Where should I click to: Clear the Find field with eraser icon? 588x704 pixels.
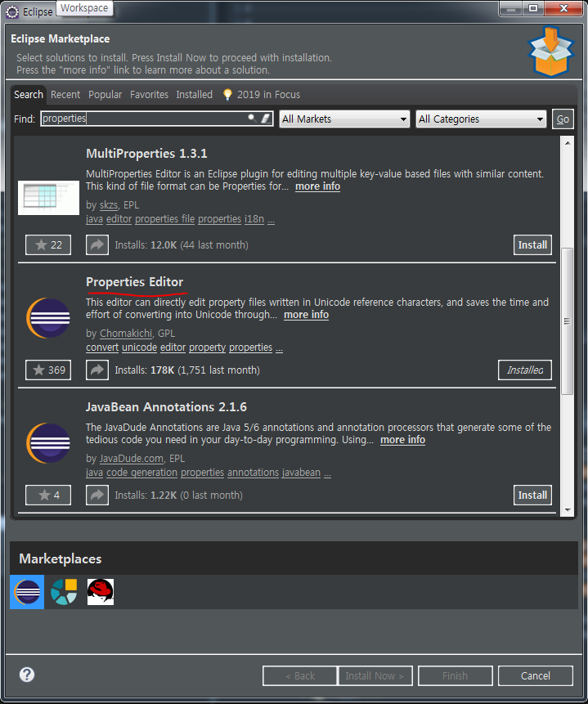click(x=266, y=118)
